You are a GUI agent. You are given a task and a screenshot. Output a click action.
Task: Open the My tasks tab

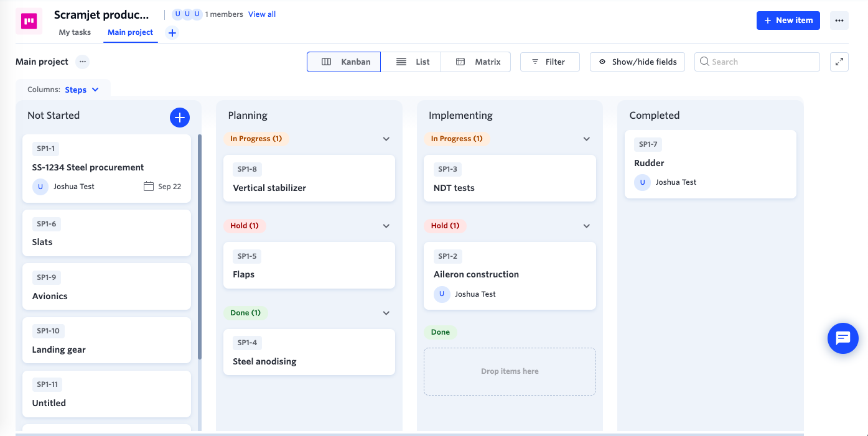click(x=75, y=32)
